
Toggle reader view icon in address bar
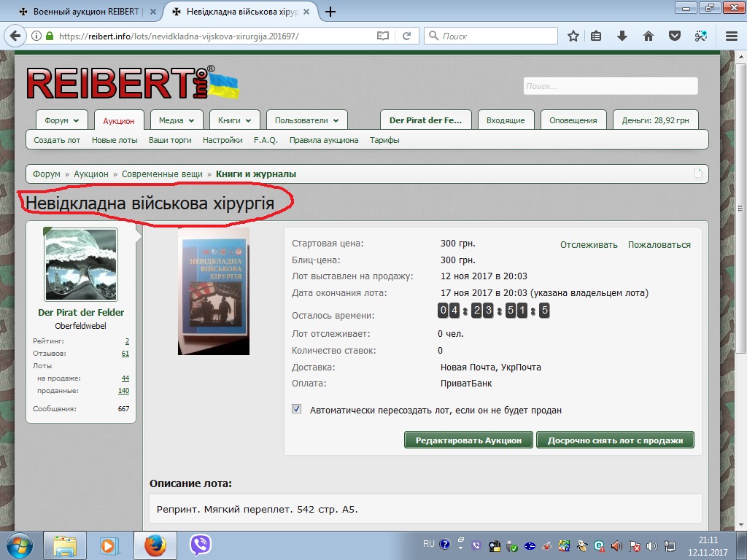(x=383, y=36)
